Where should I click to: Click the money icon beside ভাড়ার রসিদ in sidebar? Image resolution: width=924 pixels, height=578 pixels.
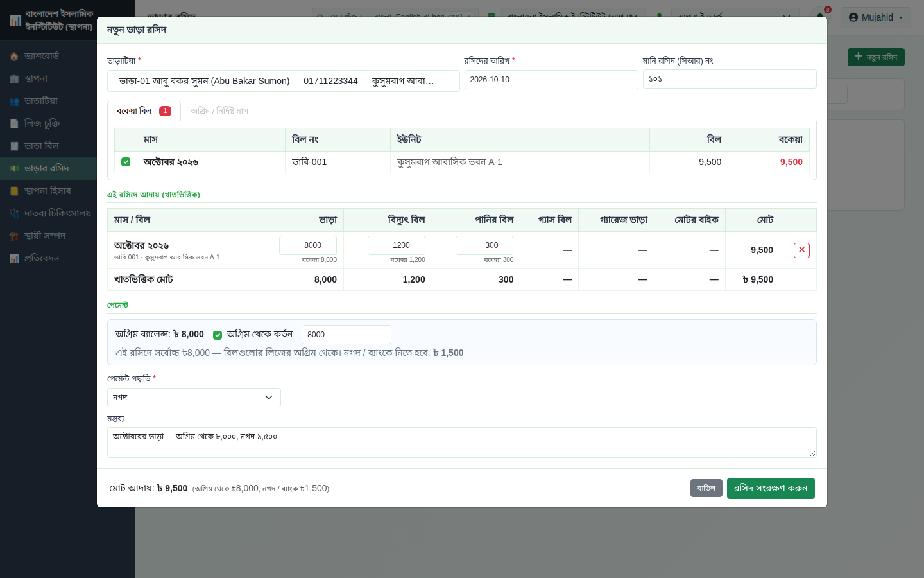click(x=14, y=169)
